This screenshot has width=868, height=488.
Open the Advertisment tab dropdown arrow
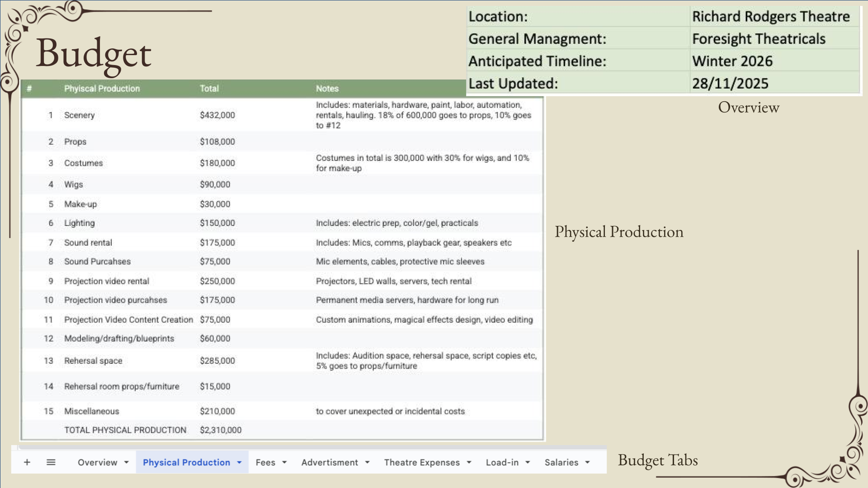point(367,462)
